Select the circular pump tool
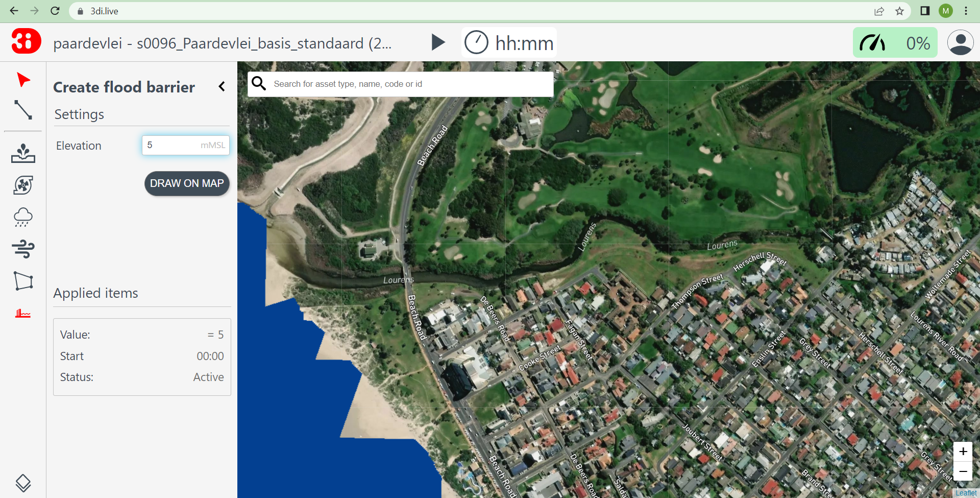 pos(22,185)
